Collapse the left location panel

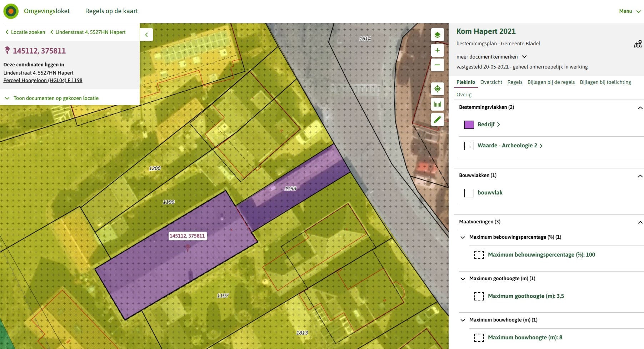(x=146, y=35)
